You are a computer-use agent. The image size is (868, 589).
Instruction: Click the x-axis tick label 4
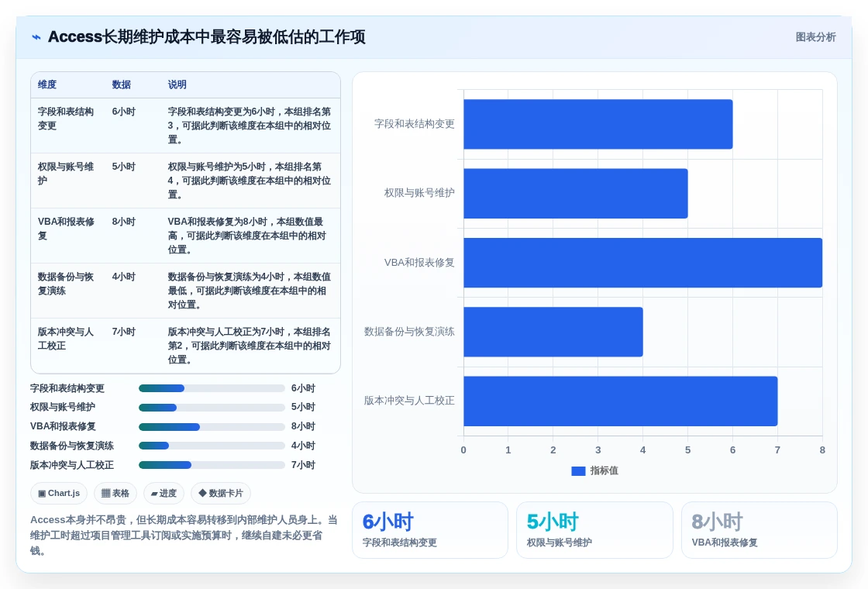point(642,450)
